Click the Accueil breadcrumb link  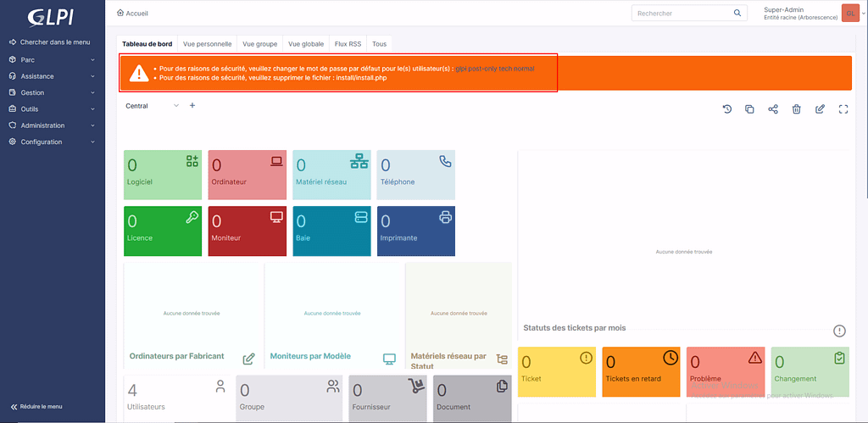(131, 14)
